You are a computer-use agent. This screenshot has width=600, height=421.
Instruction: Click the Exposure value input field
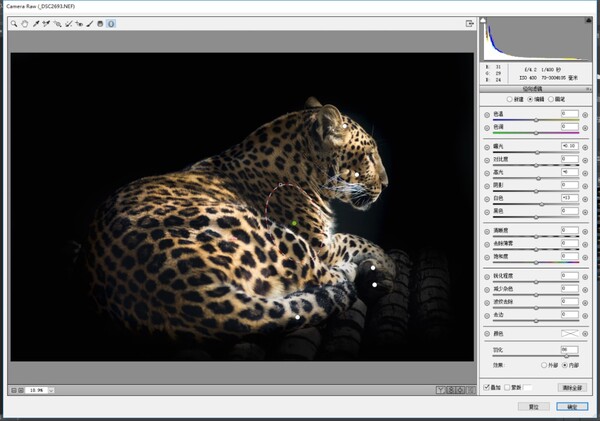(570, 146)
